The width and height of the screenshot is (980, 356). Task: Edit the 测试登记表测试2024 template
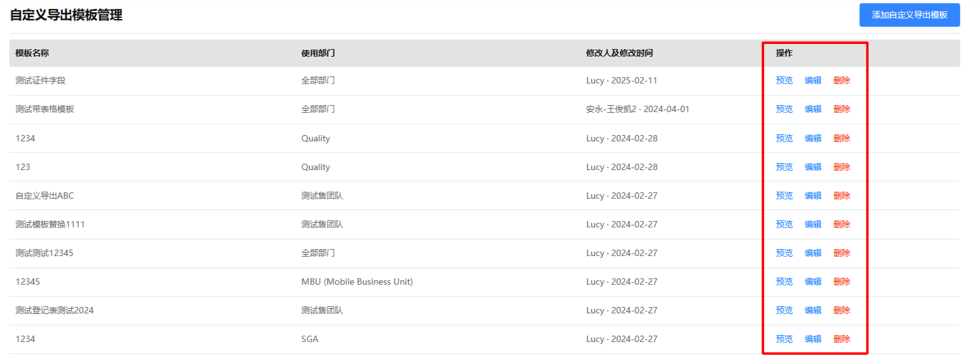point(813,310)
